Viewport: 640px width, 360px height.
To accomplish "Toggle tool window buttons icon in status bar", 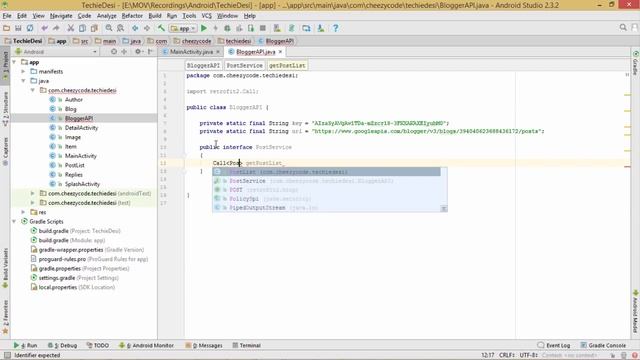I will (x=7, y=356).
